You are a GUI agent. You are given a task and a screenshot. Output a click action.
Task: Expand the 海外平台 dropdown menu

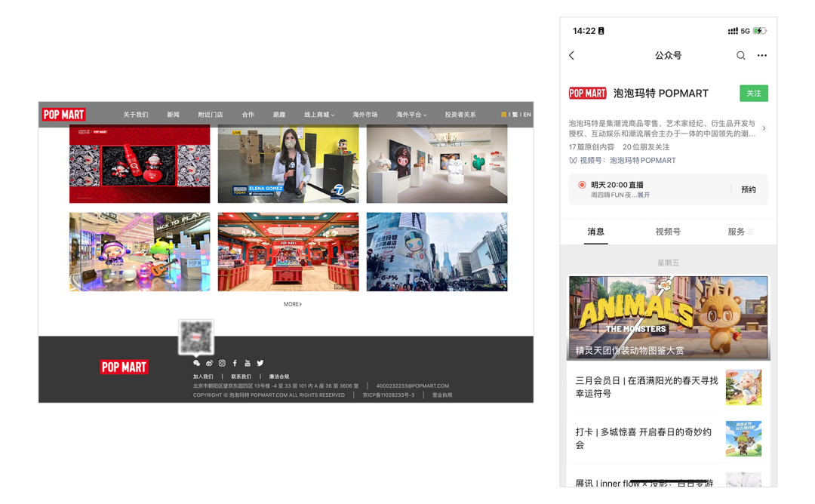tap(411, 115)
